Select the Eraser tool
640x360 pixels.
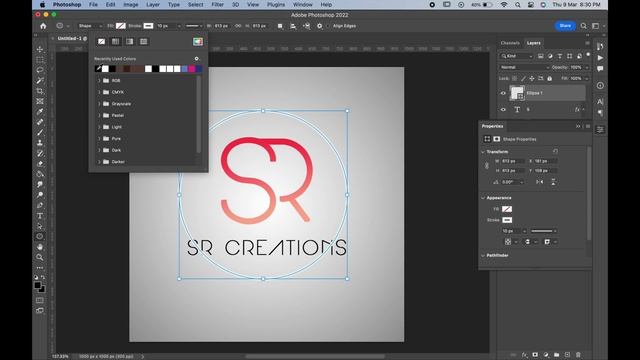coord(40,164)
